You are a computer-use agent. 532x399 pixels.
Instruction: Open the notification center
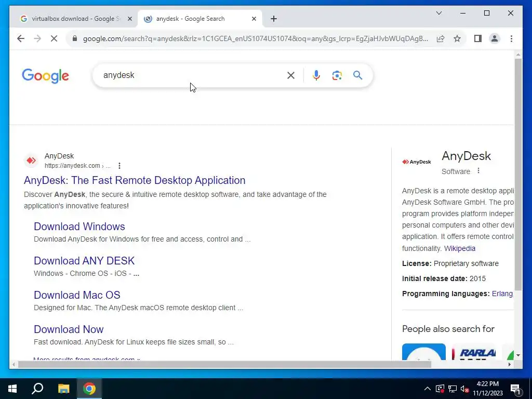pyautogui.click(x=516, y=389)
